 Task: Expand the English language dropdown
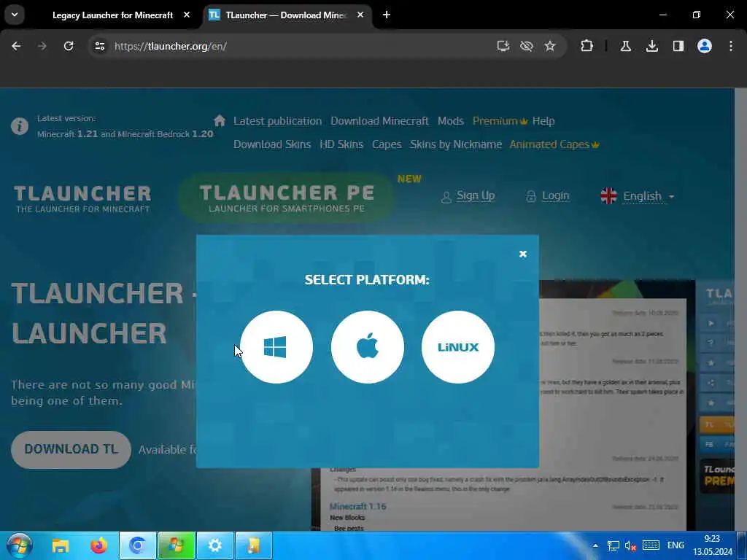(638, 195)
